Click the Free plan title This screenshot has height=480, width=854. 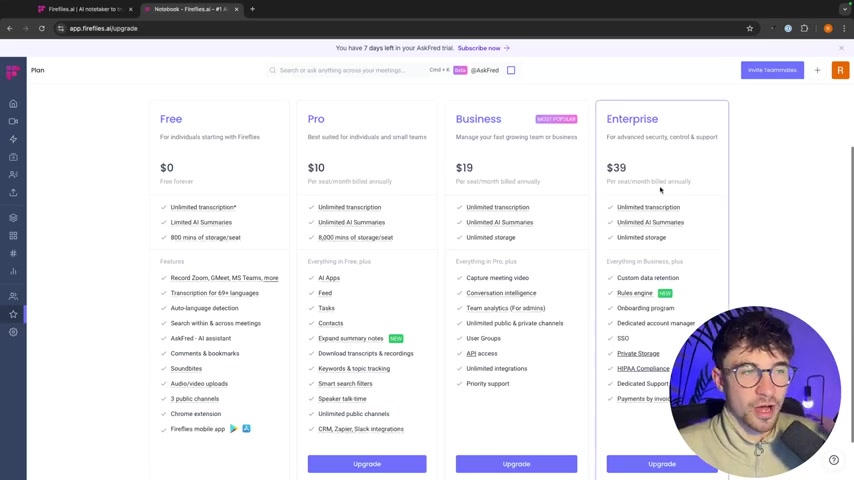click(x=171, y=119)
